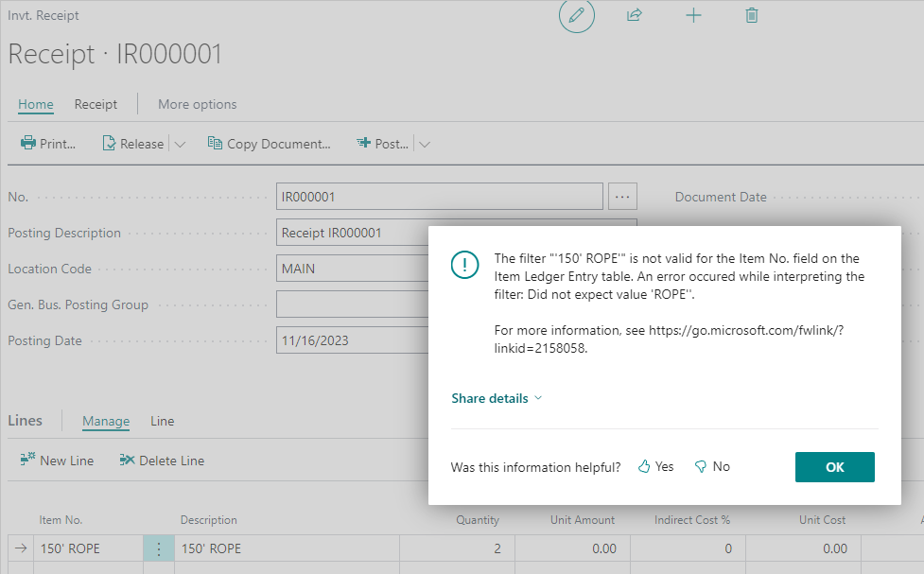This screenshot has width=924, height=574.
Task: Expand Share details in error dialog
Action: [497, 398]
